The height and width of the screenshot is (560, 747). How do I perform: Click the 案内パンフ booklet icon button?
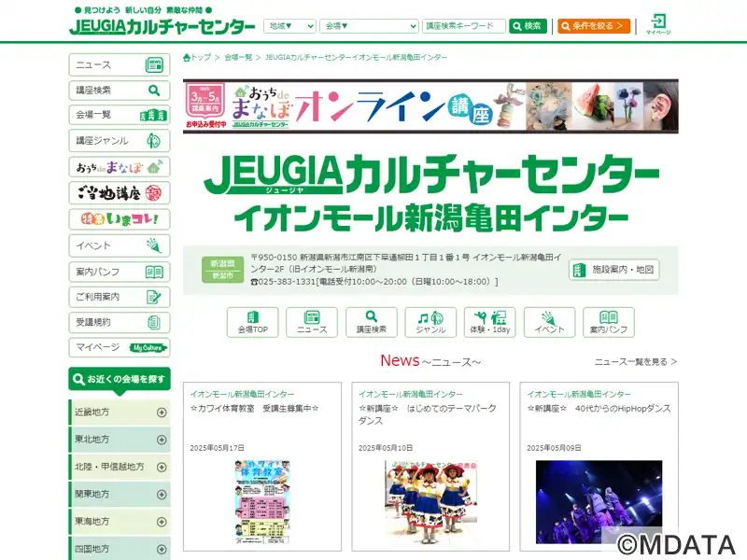[x=609, y=322]
